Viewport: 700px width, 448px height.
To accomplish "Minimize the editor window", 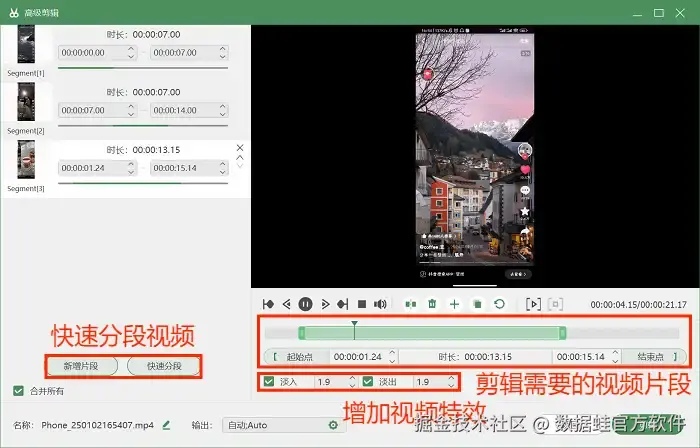I will (638, 13).
